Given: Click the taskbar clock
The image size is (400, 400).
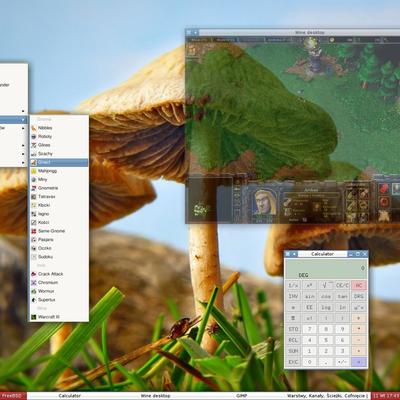Looking at the screenshot, I should [386, 396].
